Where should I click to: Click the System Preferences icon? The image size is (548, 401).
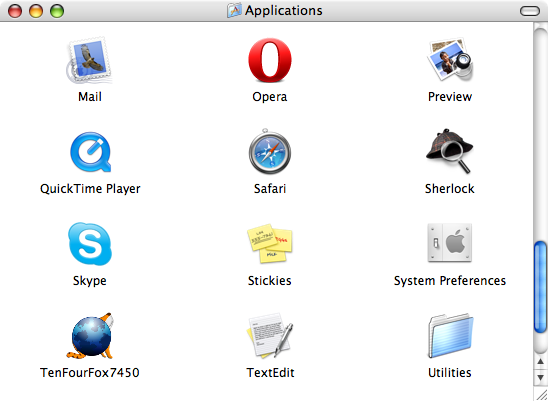pos(450,243)
